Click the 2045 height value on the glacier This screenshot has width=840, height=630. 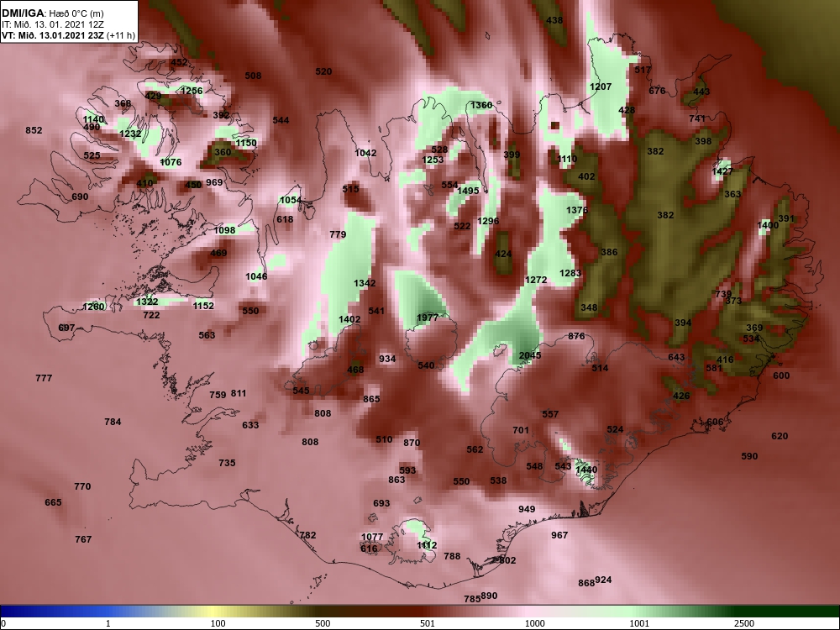[x=530, y=355]
